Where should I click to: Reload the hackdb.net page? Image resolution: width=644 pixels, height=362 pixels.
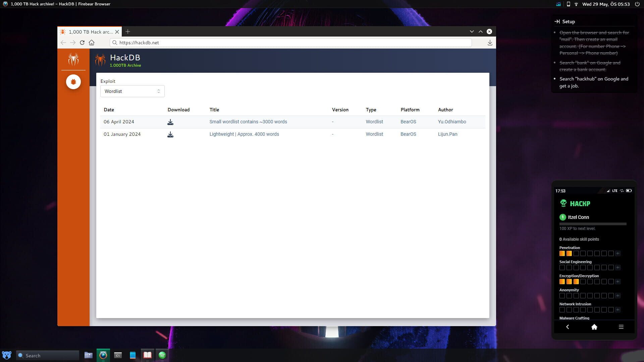(82, 43)
